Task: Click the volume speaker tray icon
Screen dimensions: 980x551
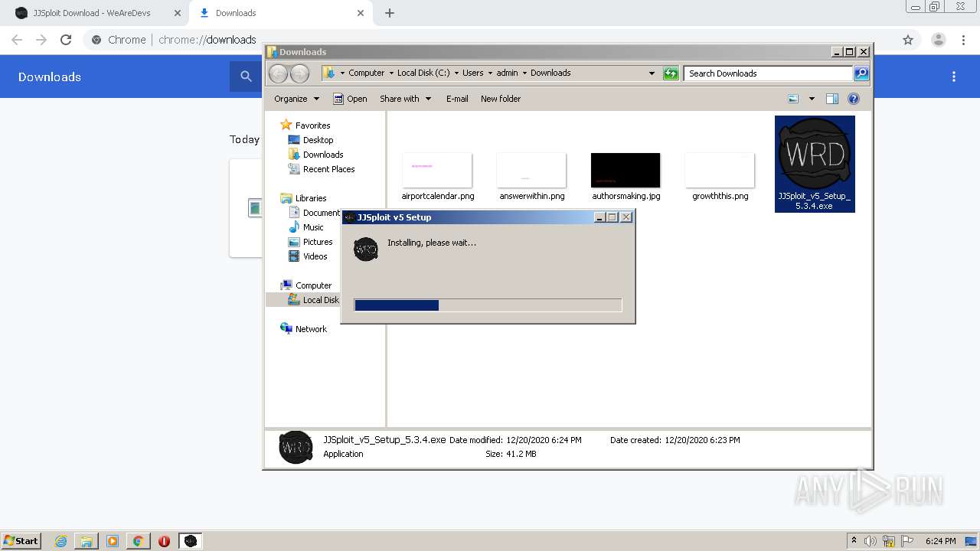Action: click(870, 541)
